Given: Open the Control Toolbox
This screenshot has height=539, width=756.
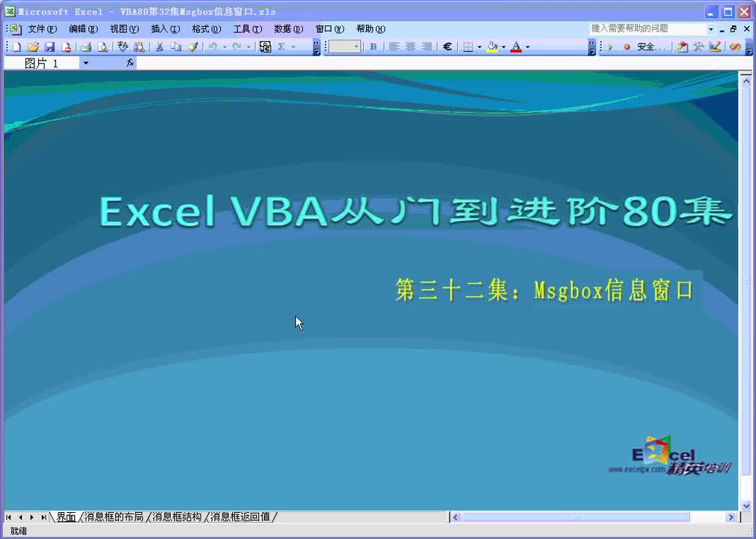Looking at the screenshot, I should pyautogui.click(x=698, y=46).
